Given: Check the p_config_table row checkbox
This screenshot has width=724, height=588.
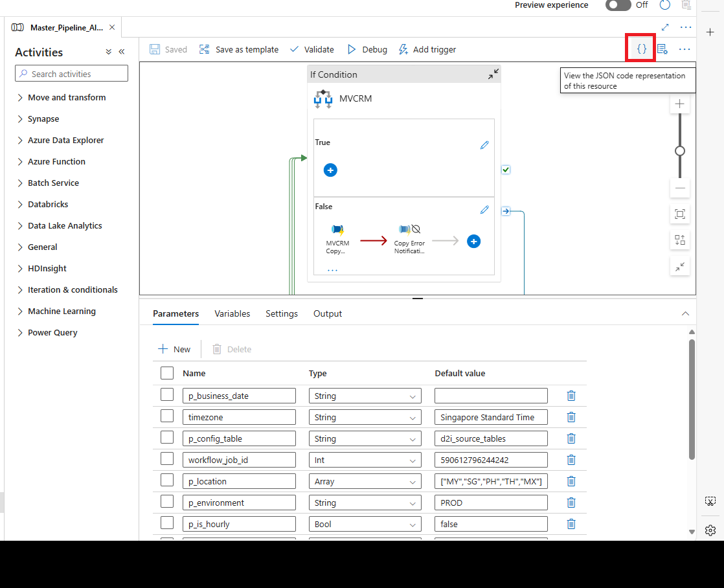Looking at the screenshot, I should [166, 437].
